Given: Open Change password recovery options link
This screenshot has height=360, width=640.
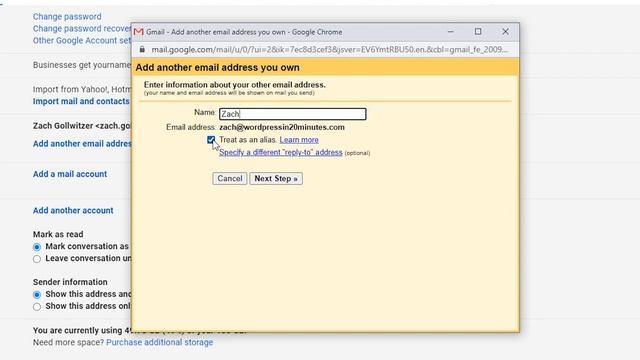Looking at the screenshot, I should [x=82, y=29].
